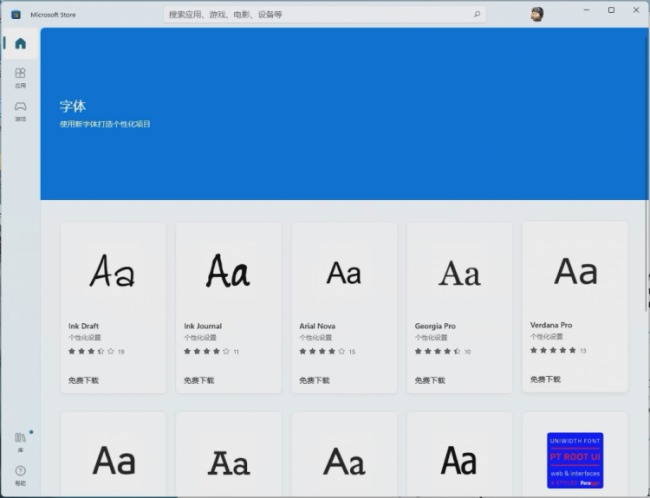The width and height of the screenshot is (650, 498).
Task: Open the third font card in second row
Action: (344, 454)
